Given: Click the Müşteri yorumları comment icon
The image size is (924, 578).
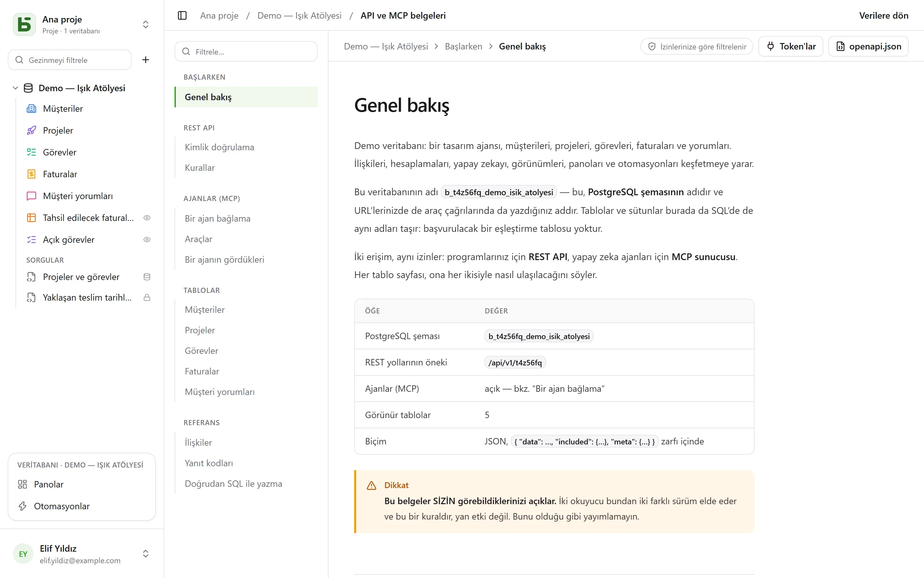Looking at the screenshot, I should coord(31,196).
